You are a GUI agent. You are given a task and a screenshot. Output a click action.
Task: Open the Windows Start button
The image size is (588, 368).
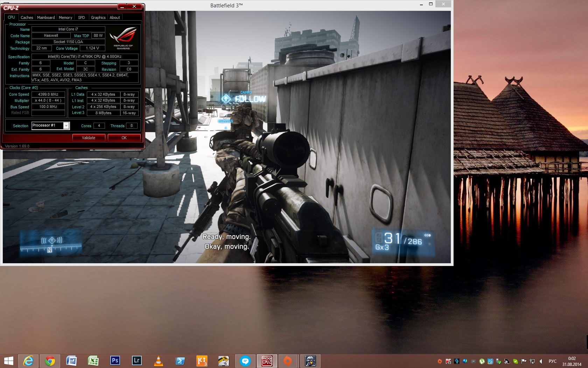point(8,361)
